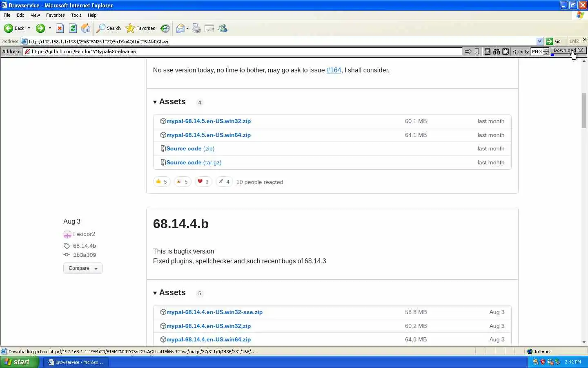Viewport: 588px width, 368px height.
Task: Open the File menu
Action: pos(7,15)
